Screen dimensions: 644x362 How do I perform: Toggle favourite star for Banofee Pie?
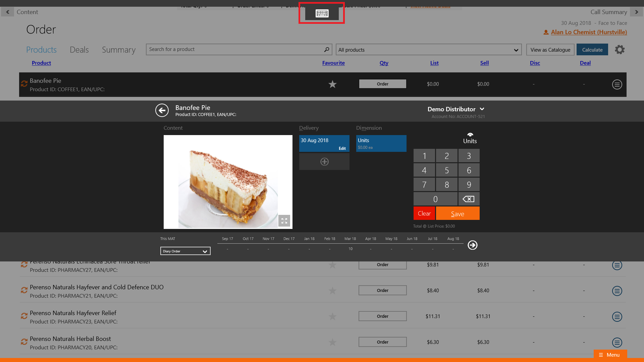coord(332,84)
